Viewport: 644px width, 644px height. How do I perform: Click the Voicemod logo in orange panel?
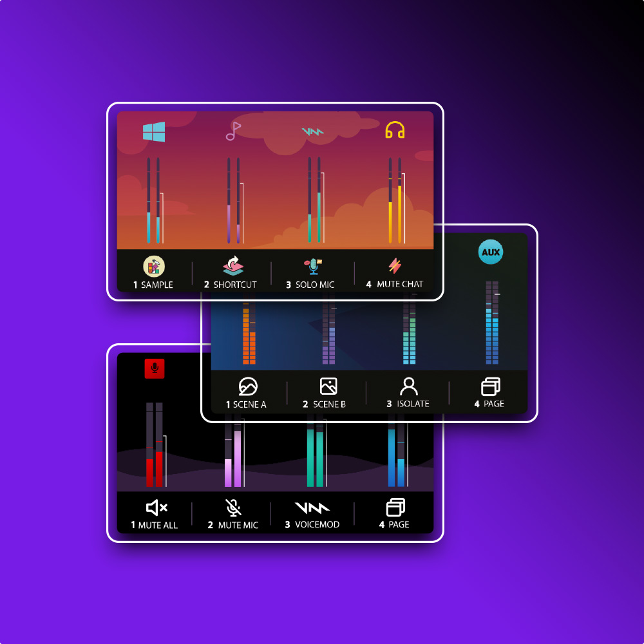point(313,131)
